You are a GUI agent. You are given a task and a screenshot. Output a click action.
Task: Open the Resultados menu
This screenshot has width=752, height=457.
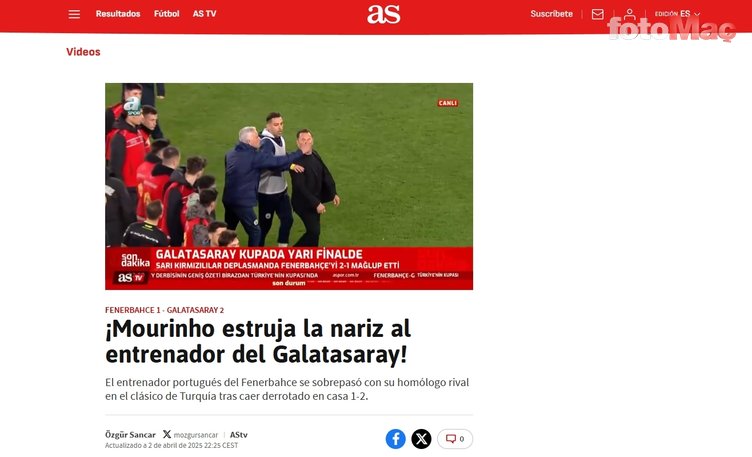[x=118, y=14]
